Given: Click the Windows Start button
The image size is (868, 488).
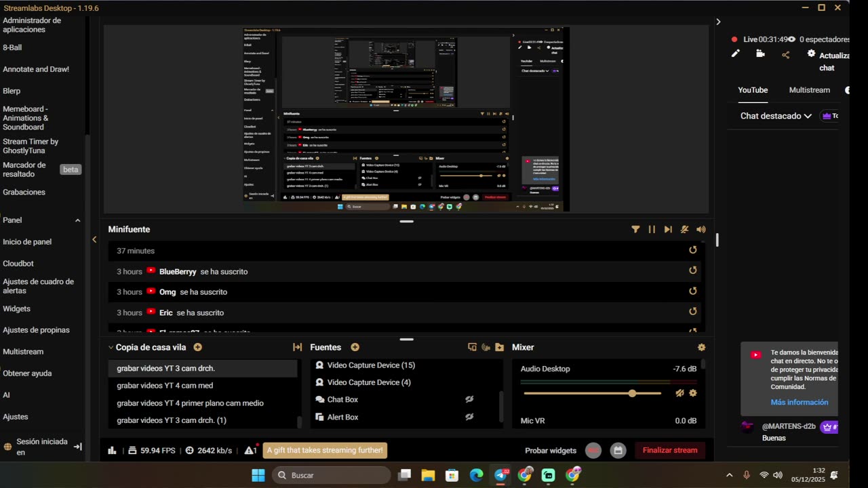Looking at the screenshot, I should [x=258, y=475].
